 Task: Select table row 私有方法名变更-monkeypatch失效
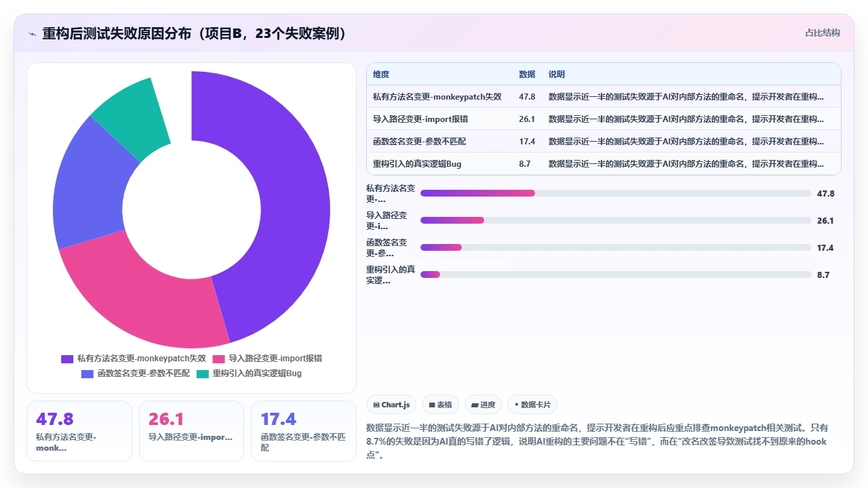pyautogui.click(x=604, y=96)
